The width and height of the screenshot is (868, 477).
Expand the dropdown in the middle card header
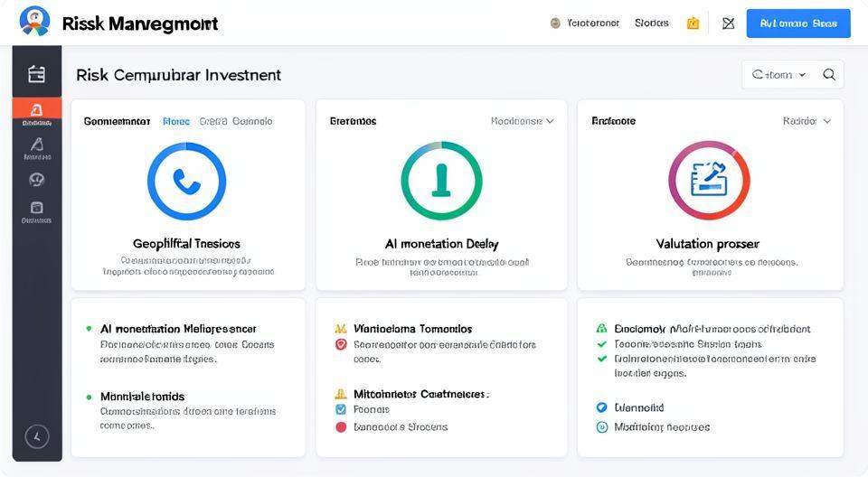pyautogui.click(x=523, y=121)
